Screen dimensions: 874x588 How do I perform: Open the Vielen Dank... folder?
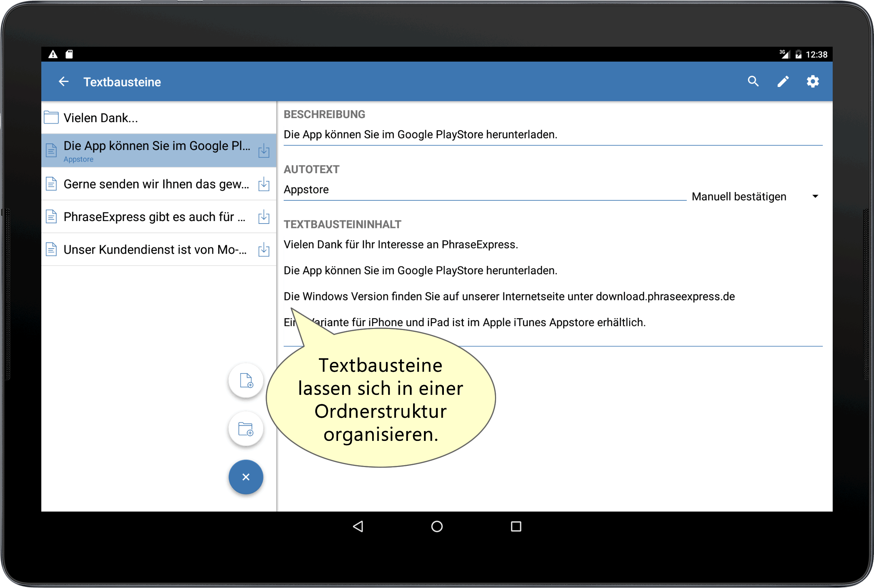pos(159,118)
